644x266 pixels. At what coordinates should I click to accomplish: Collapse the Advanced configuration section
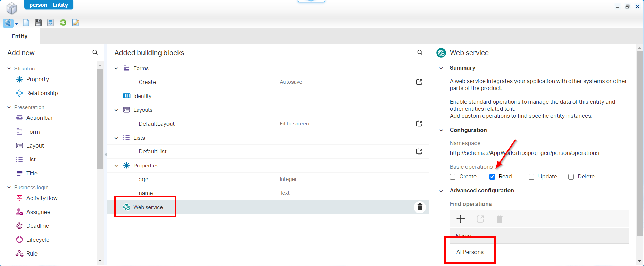(441, 191)
